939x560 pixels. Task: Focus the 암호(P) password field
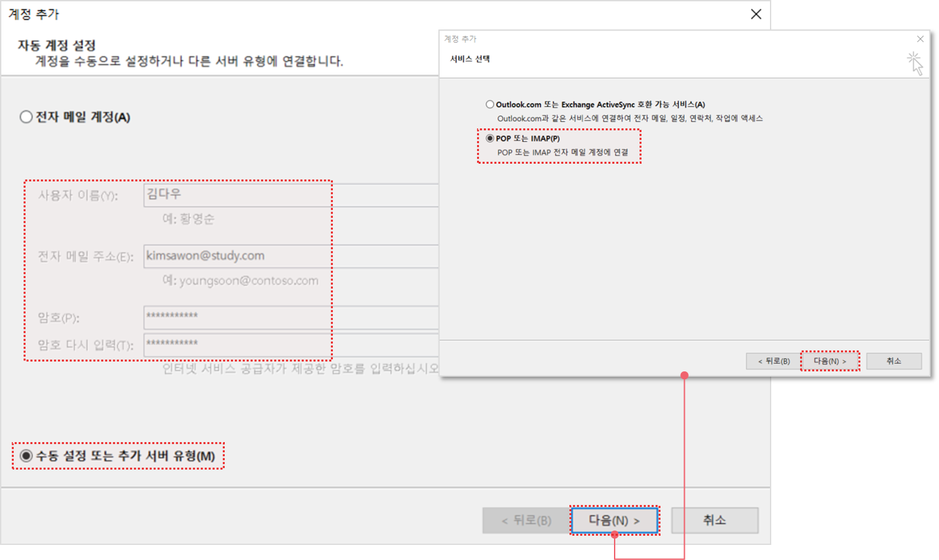click(288, 317)
